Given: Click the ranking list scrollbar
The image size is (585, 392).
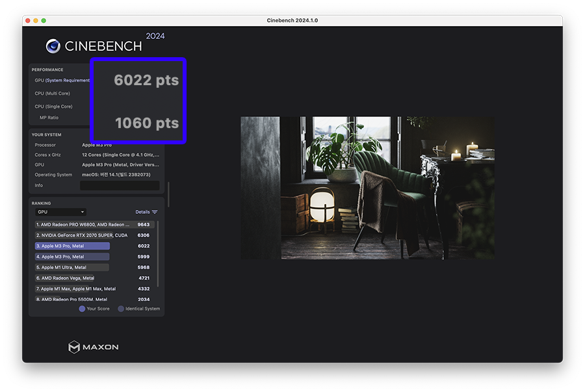Looking at the screenshot, I should point(158,254).
